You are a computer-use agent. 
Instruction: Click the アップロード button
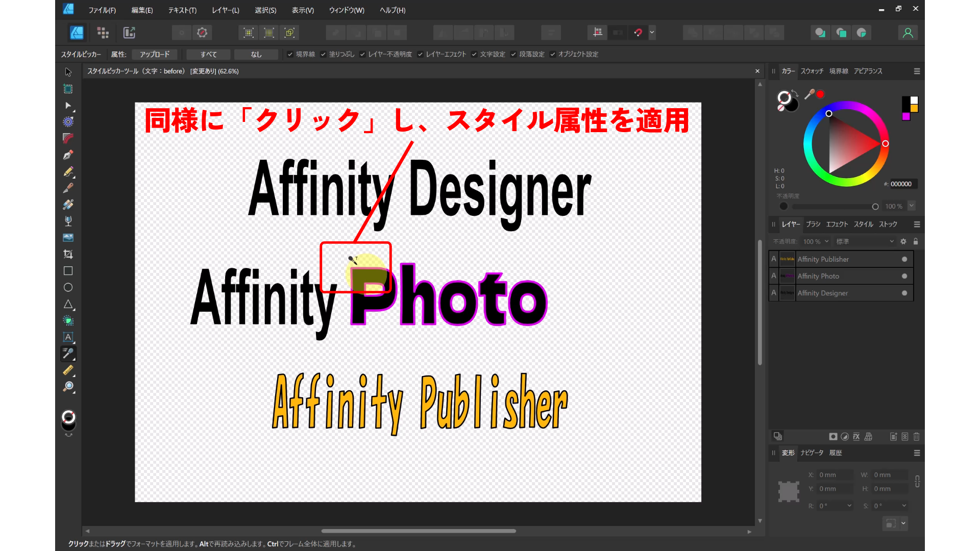click(154, 54)
